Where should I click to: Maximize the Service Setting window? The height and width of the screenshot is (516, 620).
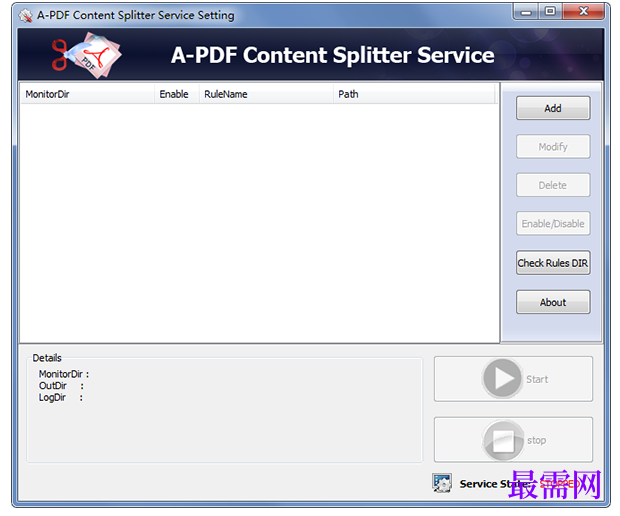click(x=550, y=11)
